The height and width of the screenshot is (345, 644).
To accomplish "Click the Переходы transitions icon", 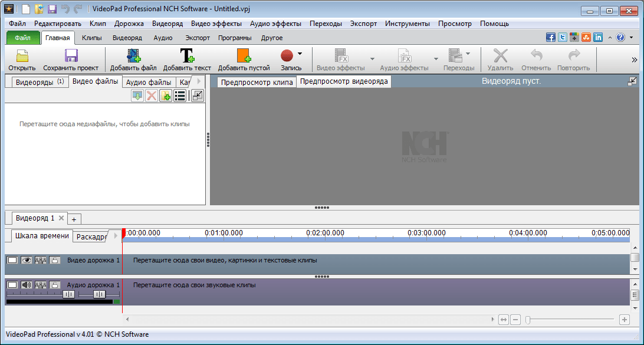I will click(455, 55).
